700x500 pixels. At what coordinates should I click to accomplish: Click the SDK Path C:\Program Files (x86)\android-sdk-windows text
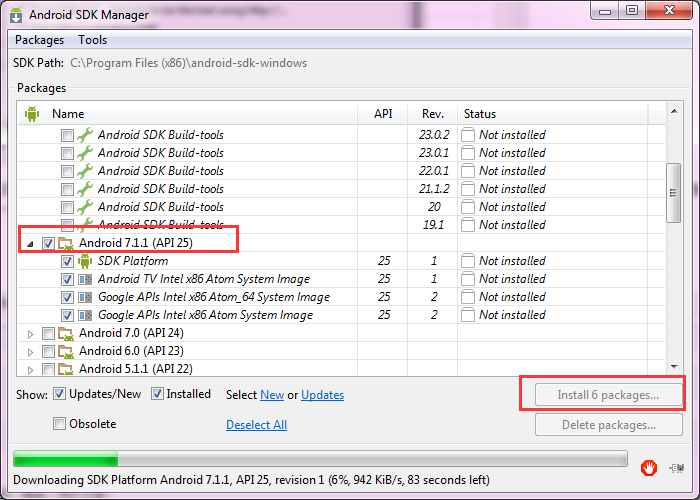[188, 63]
